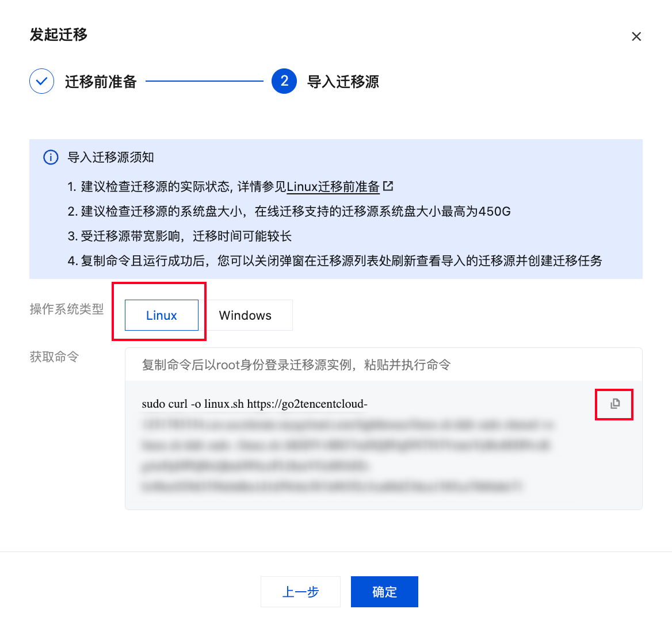The image size is (672, 628).
Task: Click the sudo curl command text
Action: (x=254, y=404)
